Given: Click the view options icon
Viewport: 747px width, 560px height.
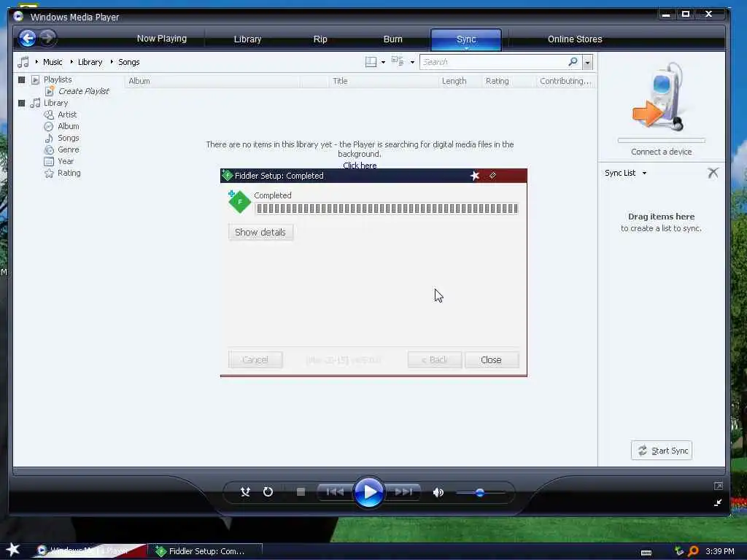Looking at the screenshot, I should pos(398,61).
